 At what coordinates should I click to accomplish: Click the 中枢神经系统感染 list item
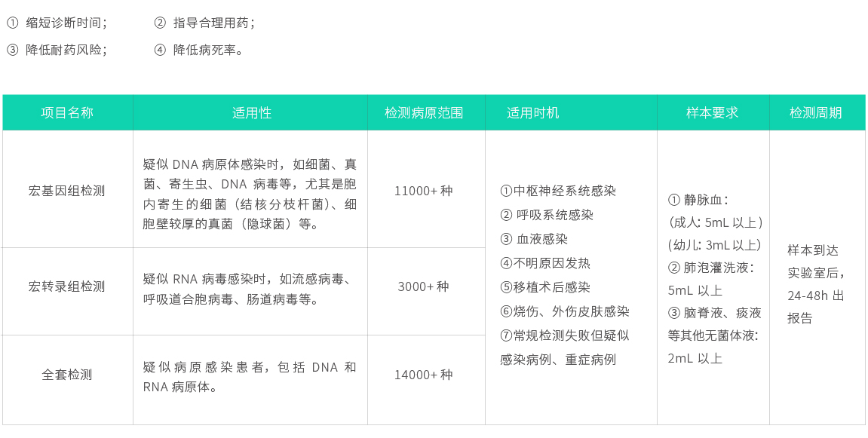point(558,191)
